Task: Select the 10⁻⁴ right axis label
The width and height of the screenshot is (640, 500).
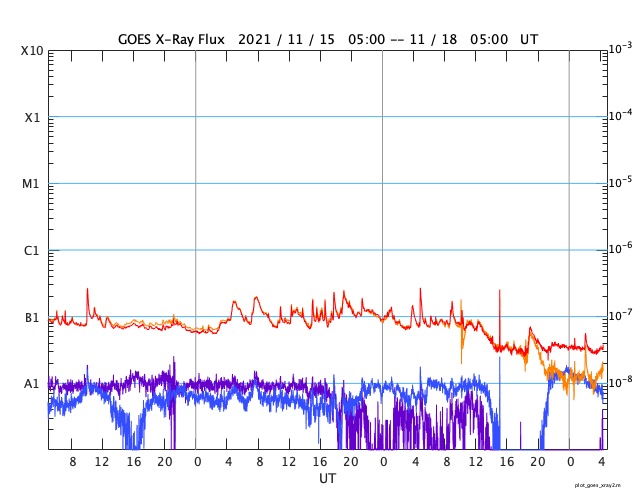Action: pos(620,115)
